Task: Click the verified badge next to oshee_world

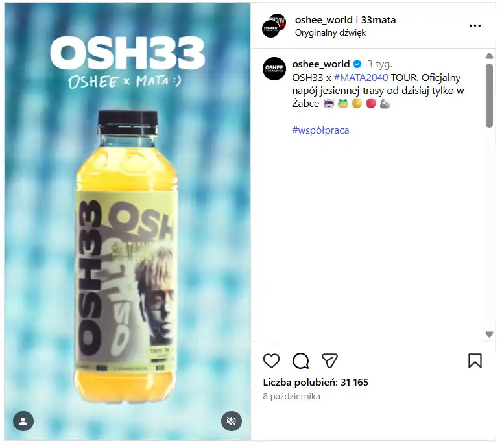Action: pos(357,64)
